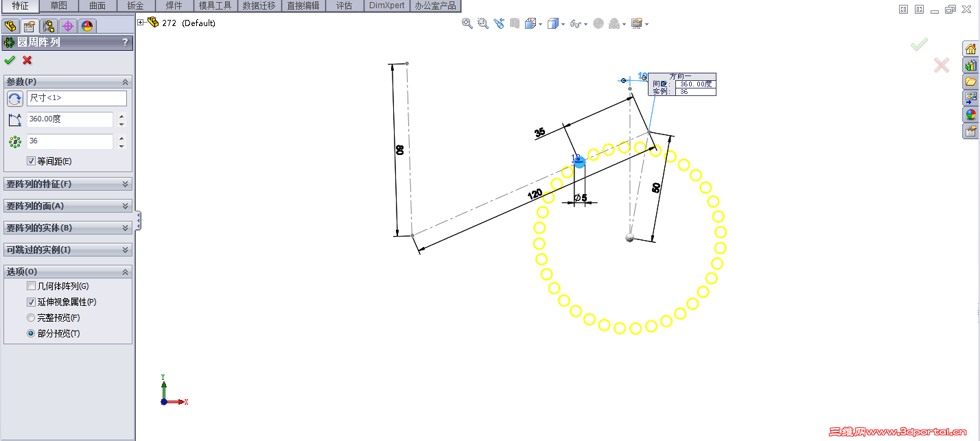980x441 pixels.
Task: Switch to the 特征 tab
Action: pyautogui.click(x=20, y=5)
